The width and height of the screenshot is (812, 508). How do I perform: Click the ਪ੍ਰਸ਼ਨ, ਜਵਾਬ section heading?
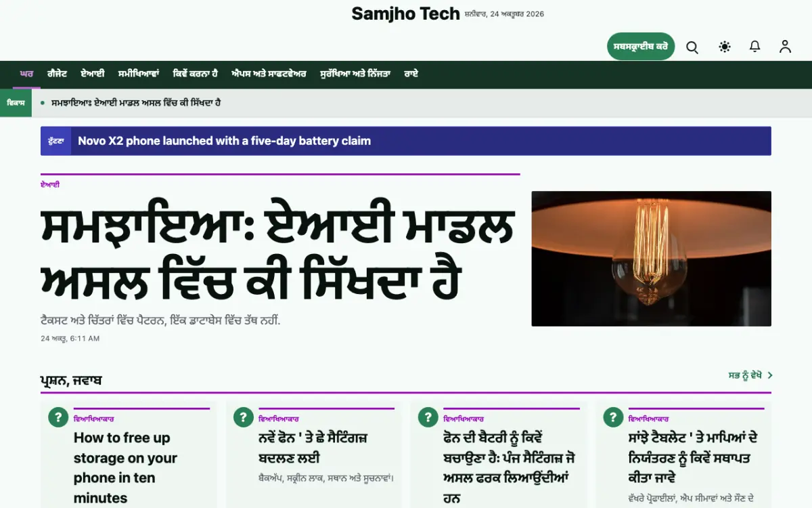point(71,381)
